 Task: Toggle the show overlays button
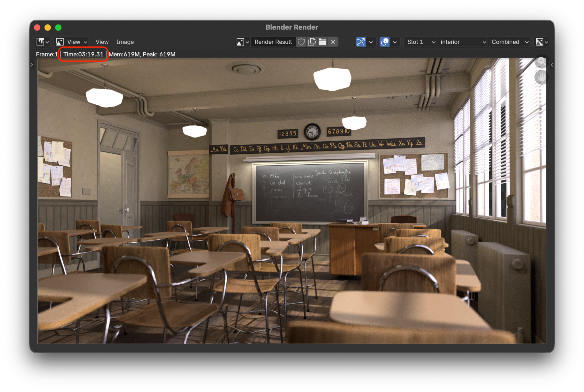pos(384,42)
